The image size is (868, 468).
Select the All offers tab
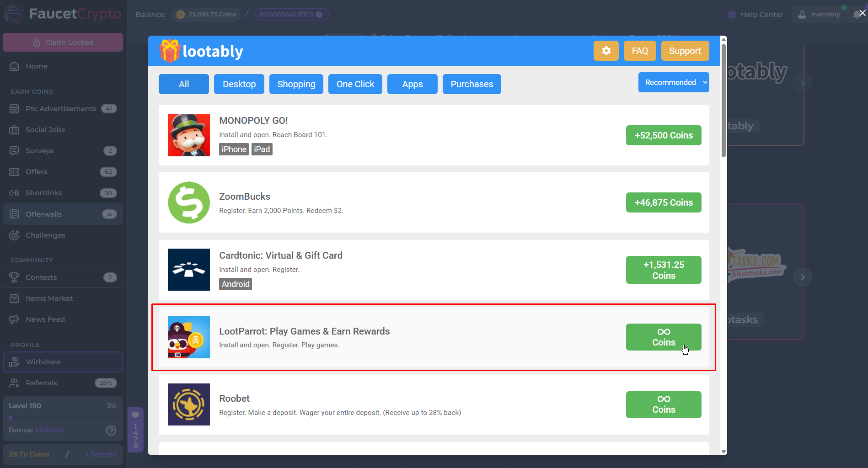[184, 84]
